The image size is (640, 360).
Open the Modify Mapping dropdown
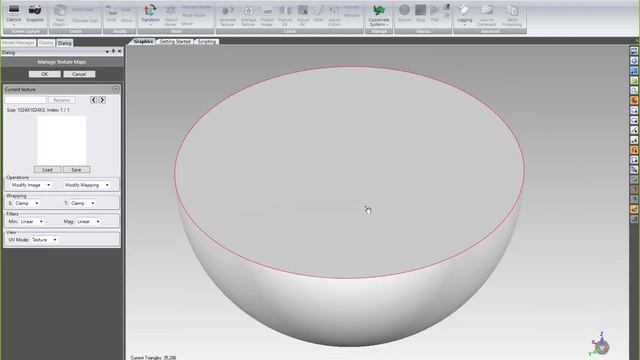pos(87,185)
